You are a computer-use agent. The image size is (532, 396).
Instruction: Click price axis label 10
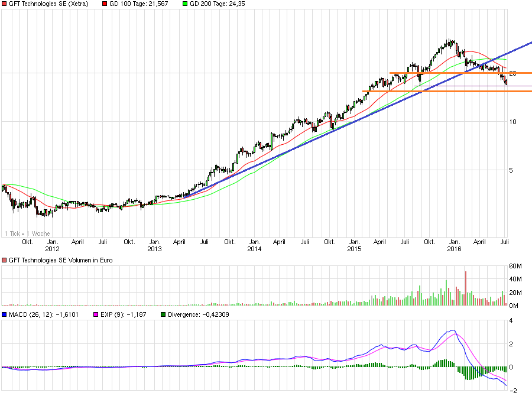tap(512, 122)
